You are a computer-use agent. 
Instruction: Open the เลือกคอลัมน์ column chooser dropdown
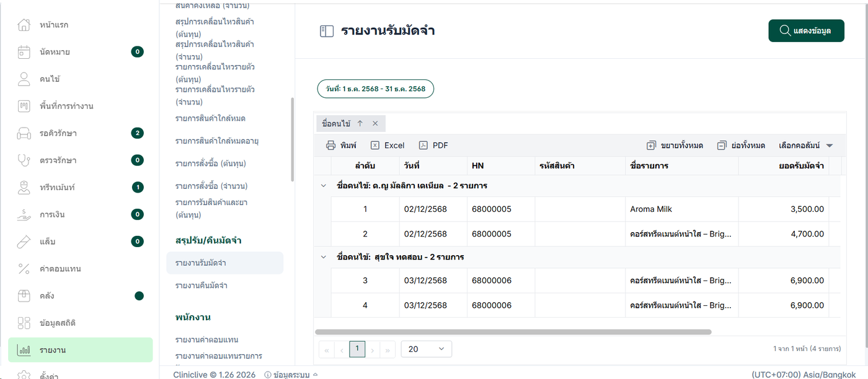806,146
